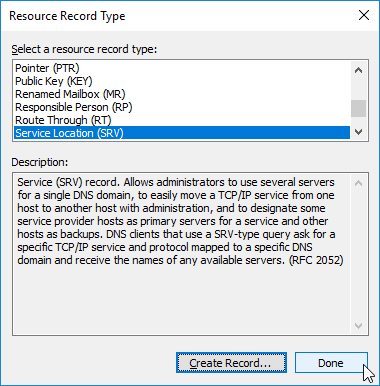380x386 pixels.
Task: Click the record type list scrollbar thumb
Action: 359,109
